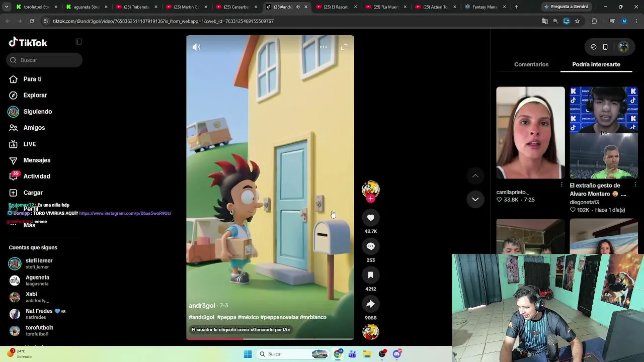This screenshot has height=362, width=644.
Task: Open Discord from the taskbar
Action: pos(397,354)
